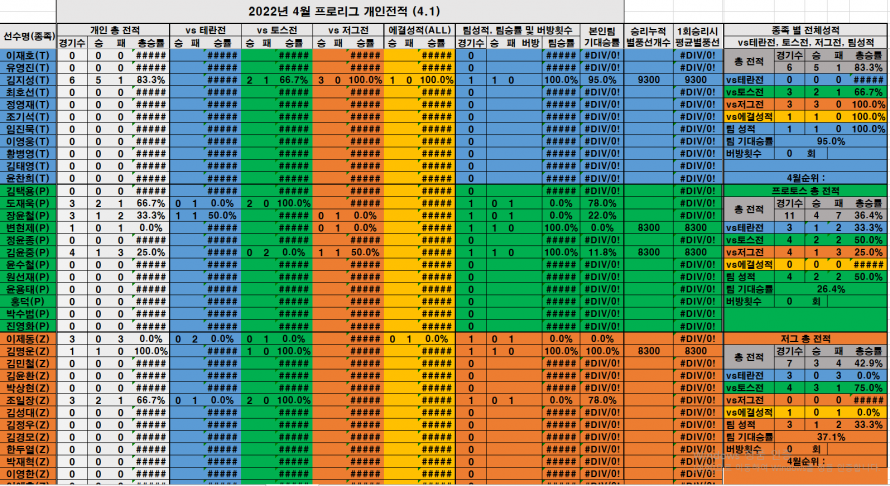
Task: Click the 100.0% 총승률 cell in 김명운(Z) row
Action: (150, 351)
